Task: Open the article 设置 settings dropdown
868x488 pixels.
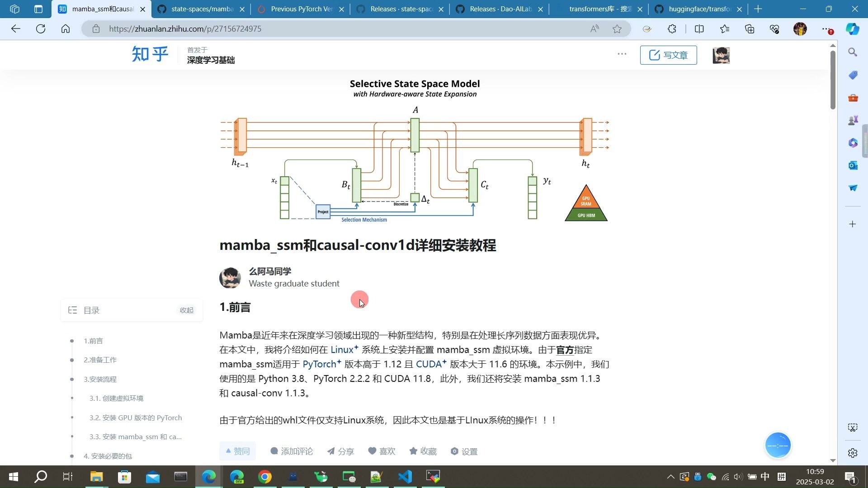Action: (464, 451)
